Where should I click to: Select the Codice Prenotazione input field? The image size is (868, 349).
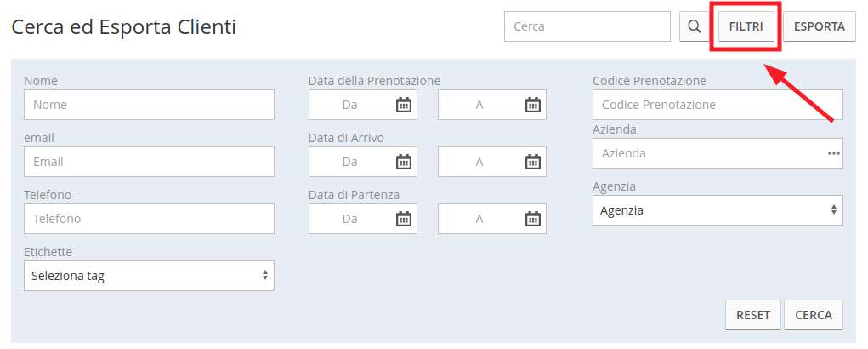coord(718,105)
